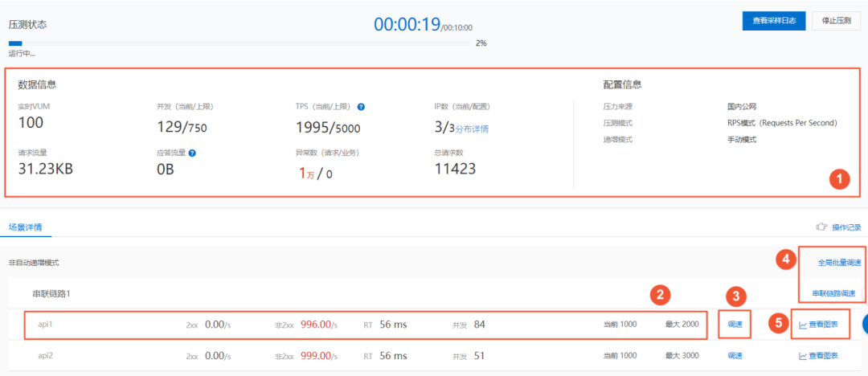This screenshot has height=376, width=868.
Task: Click the TPS value 1995/5000
Action: [x=328, y=128]
